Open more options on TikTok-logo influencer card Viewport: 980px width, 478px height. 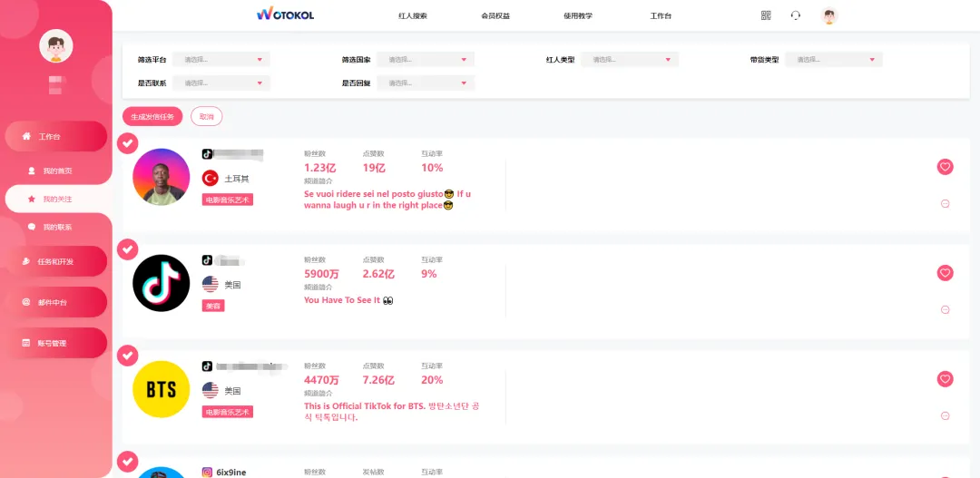[x=945, y=309]
